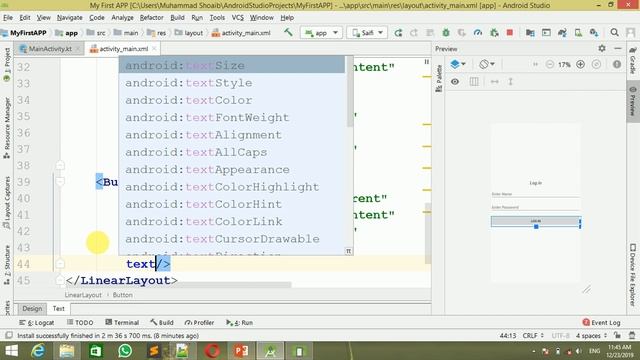Hide the Preview panel minus icon
The width and height of the screenshot is (640, 360).
point(618,49)
